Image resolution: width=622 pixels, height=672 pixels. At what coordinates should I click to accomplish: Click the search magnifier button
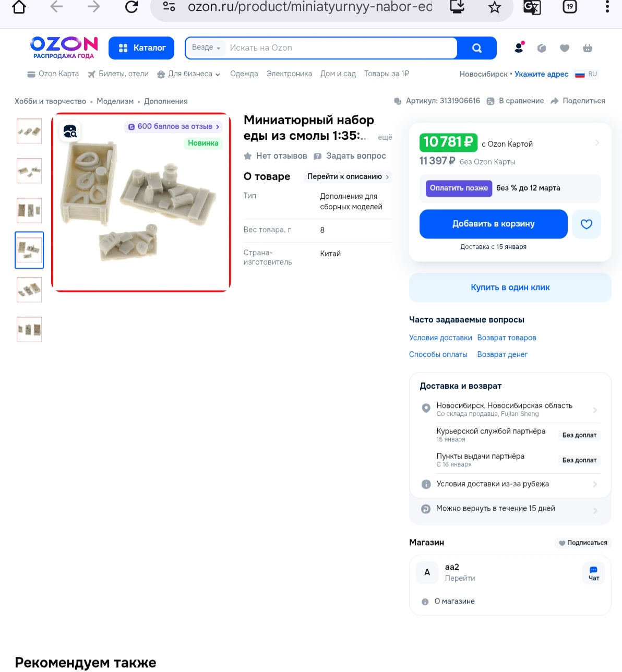[476, 48]
